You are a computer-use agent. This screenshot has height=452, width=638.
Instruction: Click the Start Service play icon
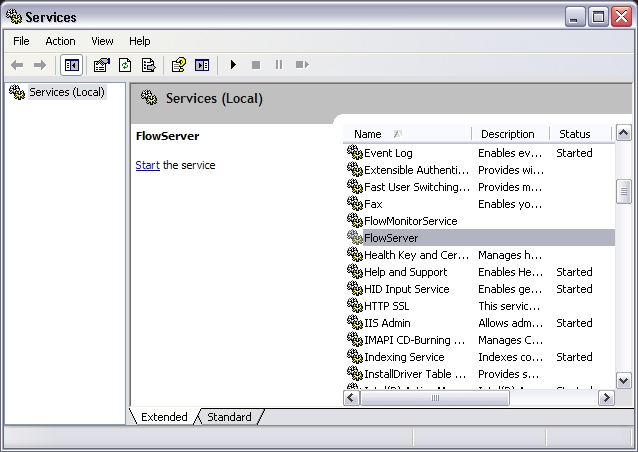(233, 65)
